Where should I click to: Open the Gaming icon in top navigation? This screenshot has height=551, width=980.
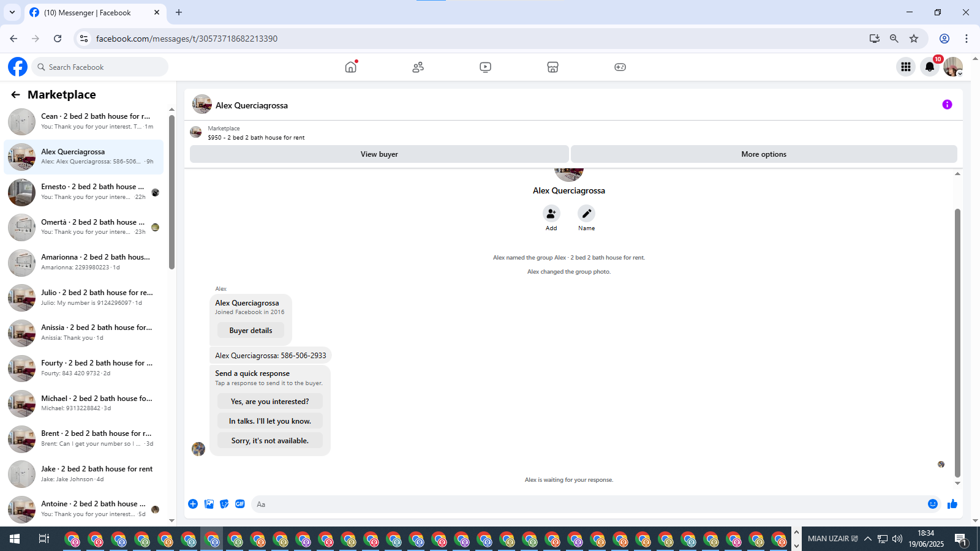620,67
